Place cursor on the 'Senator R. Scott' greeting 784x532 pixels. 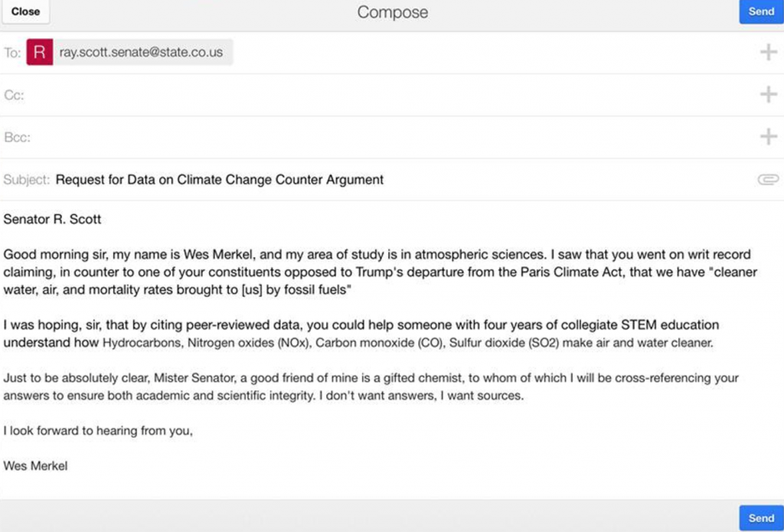[x=53, y=219]
